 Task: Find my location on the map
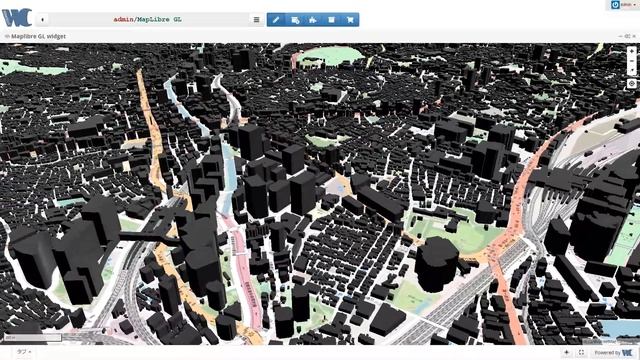tap(632, 84)
